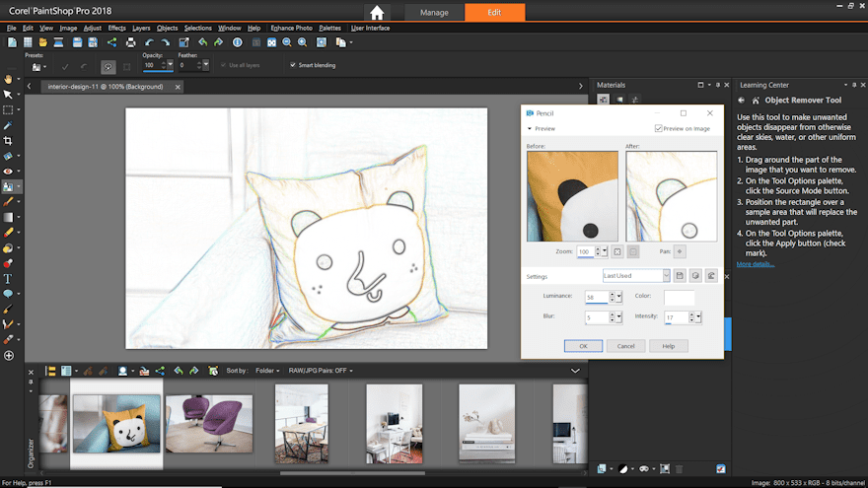Collapse the Preview section triangle
The width and height of the screenshot is (868, 488).
[529, 128]
